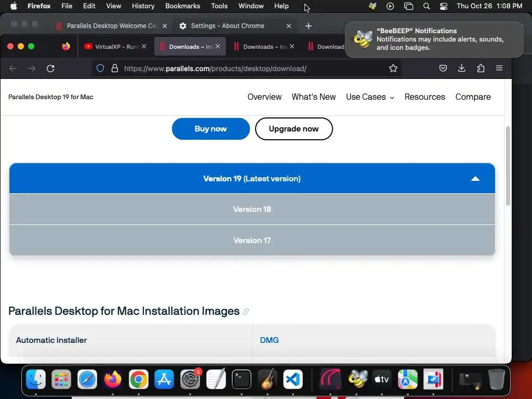
Task: Open new tab in Chrome window
Action: coord(309,26)
